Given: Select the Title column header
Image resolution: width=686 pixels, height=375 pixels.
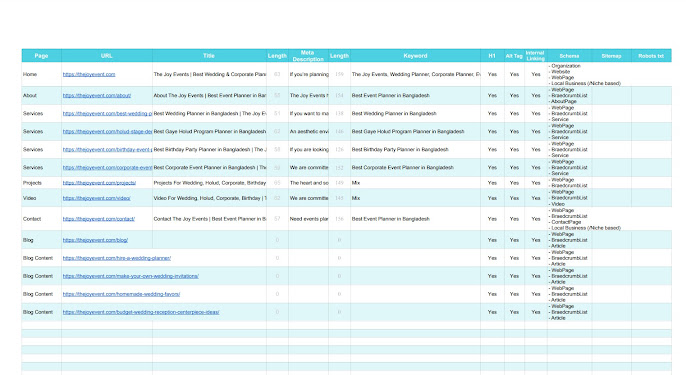Looking at the screenshot, I should tap(209, 56).
